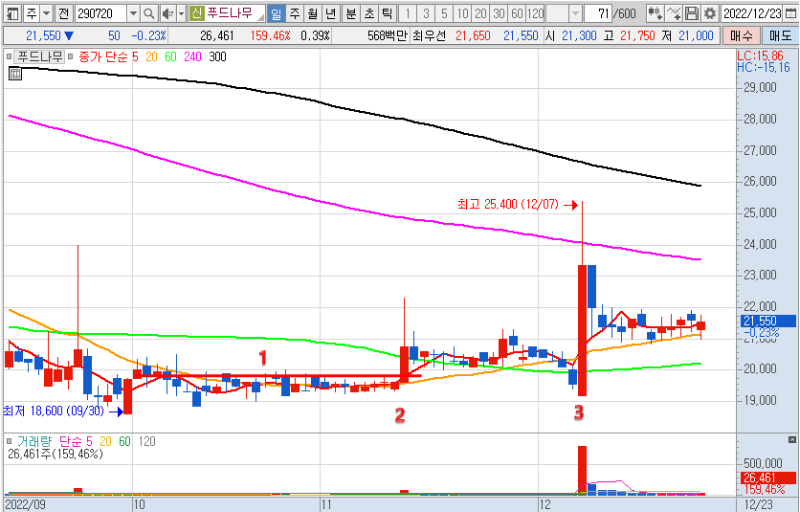The height and width of the screenshot is (512, 800).
Task: Switch to 주 weekly chart period
Action: coord(294,13)
